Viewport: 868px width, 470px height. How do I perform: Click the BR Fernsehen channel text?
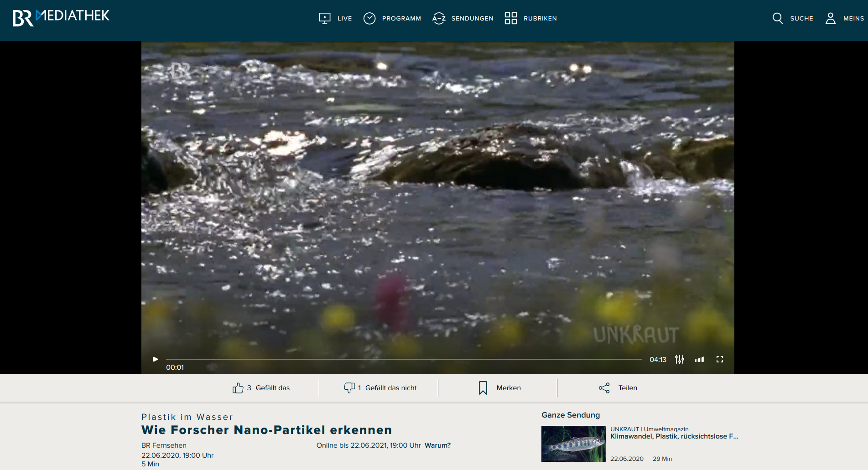tap(164, 445)
